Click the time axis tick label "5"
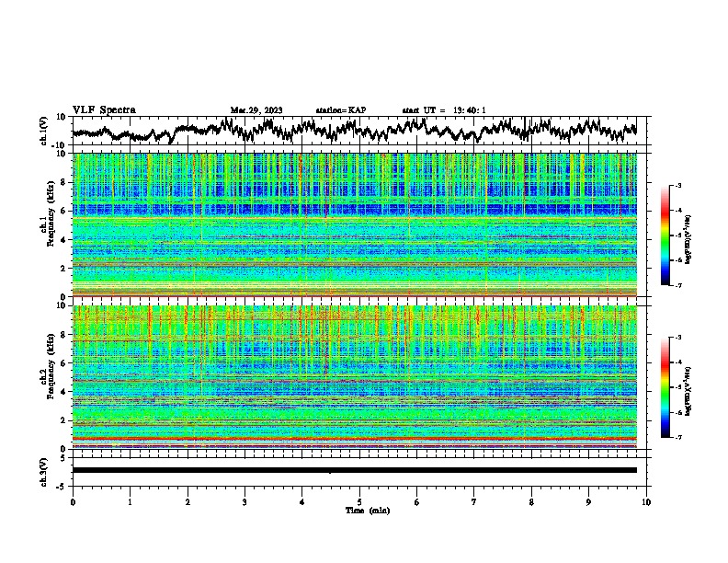 tap(359, 502)
